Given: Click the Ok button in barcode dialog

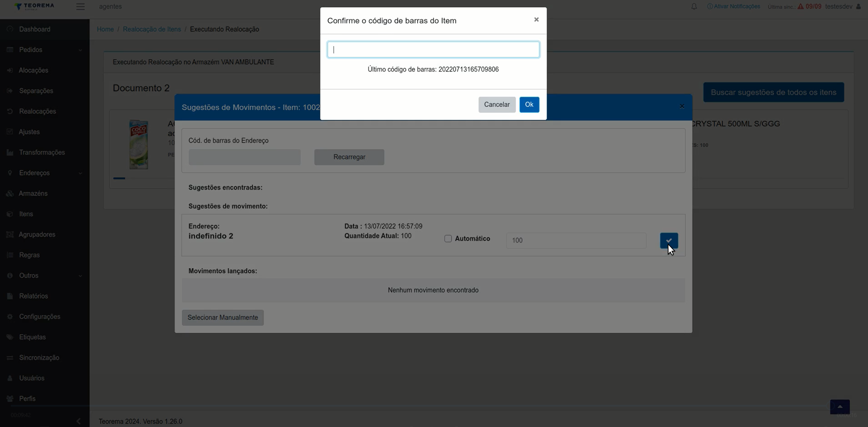Looking at the screenshot, I should pos(529,104).
